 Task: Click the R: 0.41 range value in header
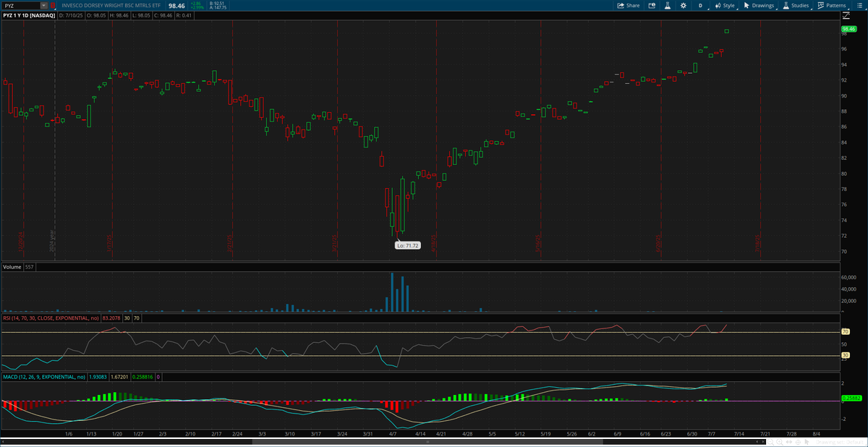[x=184, y=15]
